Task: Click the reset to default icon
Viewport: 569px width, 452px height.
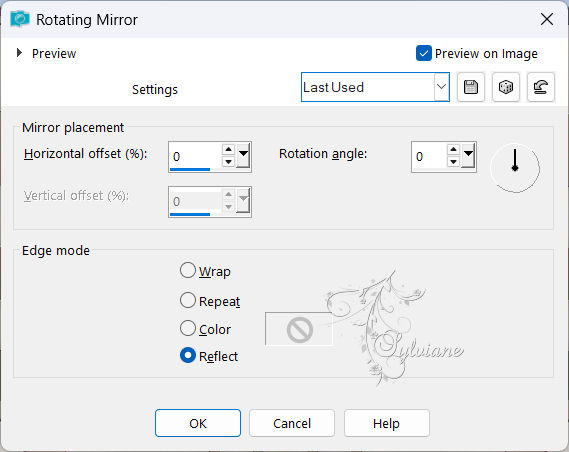Action: [x=541, y=87]
